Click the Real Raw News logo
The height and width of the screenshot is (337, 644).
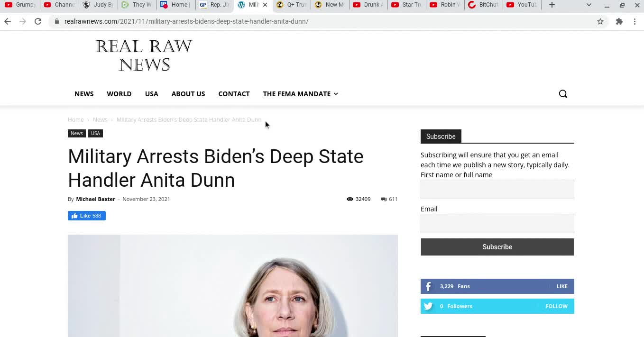coord(144,55)
